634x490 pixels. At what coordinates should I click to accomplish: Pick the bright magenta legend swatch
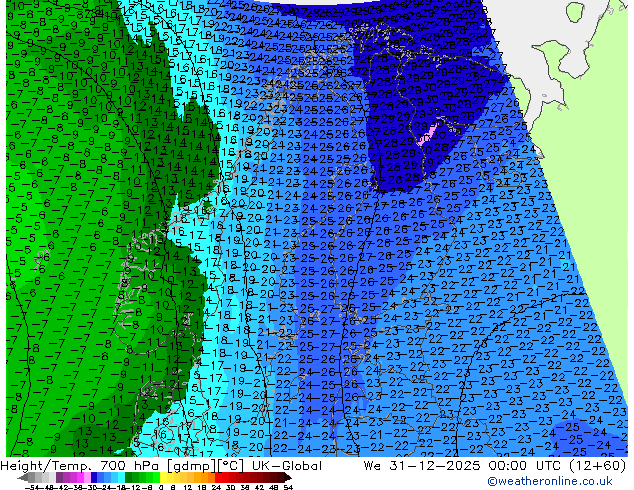(x=80, y=477)
